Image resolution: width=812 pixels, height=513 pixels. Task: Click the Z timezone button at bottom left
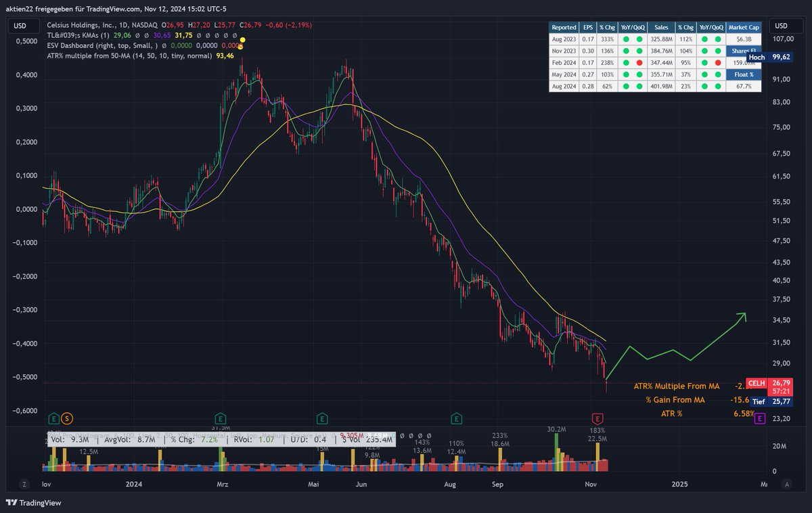tap(24, 485)
